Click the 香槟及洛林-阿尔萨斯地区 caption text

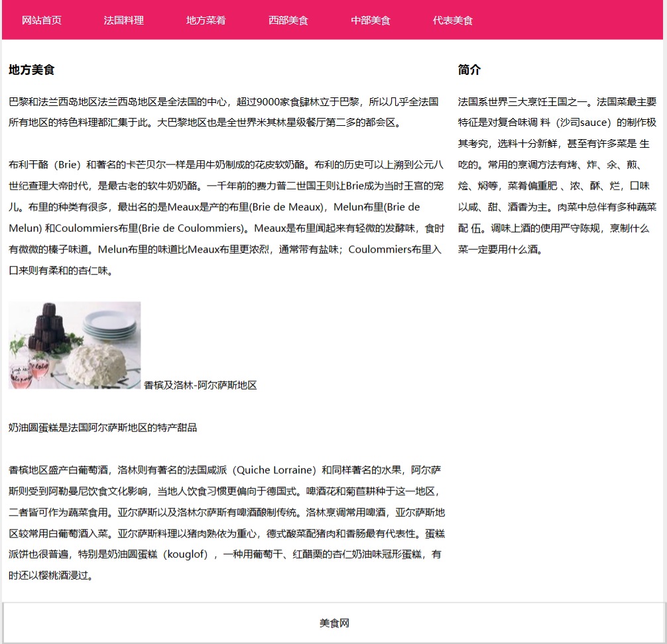coord(200,386)
